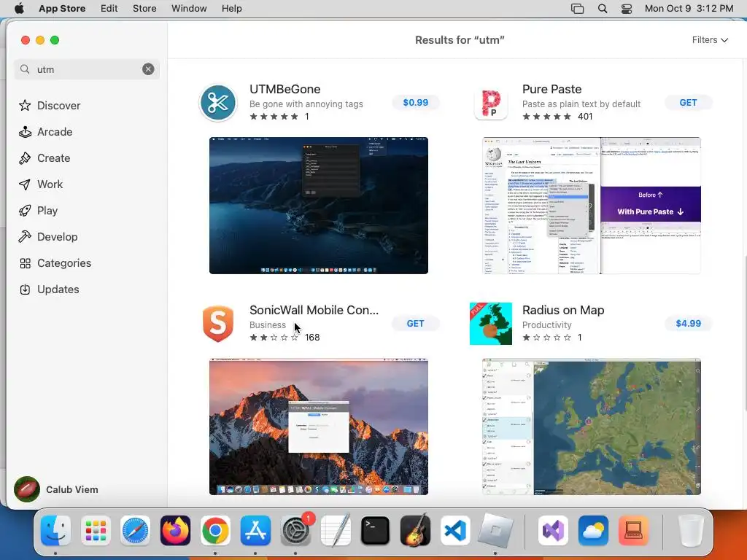Click the Pure Paste 401 ratings stars
The width and height of the screenshot is (747, 560).
[547, 117]
